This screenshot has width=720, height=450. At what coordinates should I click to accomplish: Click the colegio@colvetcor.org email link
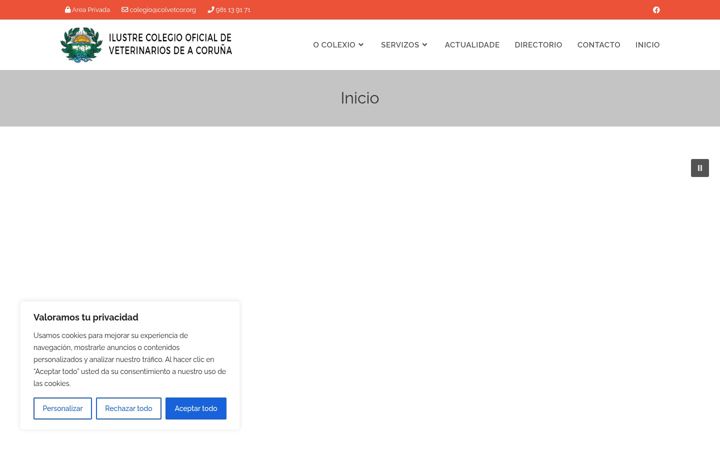pyautogui.click(x=158, y=10)
